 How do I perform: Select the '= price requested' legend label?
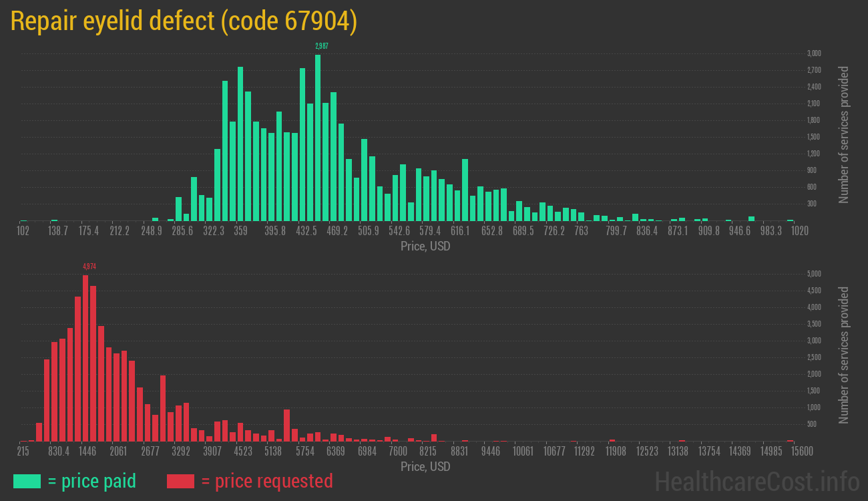tap(266, 481)
